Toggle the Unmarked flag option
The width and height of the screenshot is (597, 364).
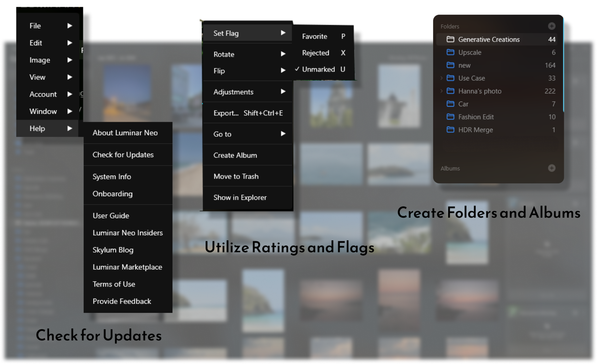coord(318,69)
